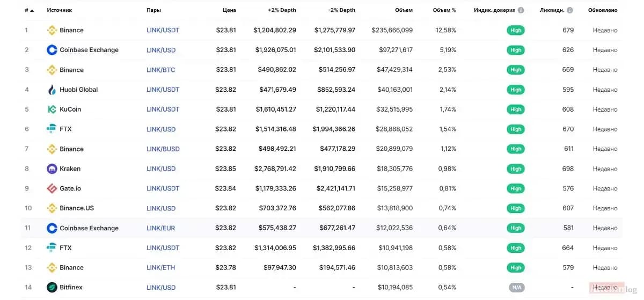Click info icon beside Ликвидн. header
The height and width of the screenshot is (300, 644).
pyautogui.click(x=569, y=10)
